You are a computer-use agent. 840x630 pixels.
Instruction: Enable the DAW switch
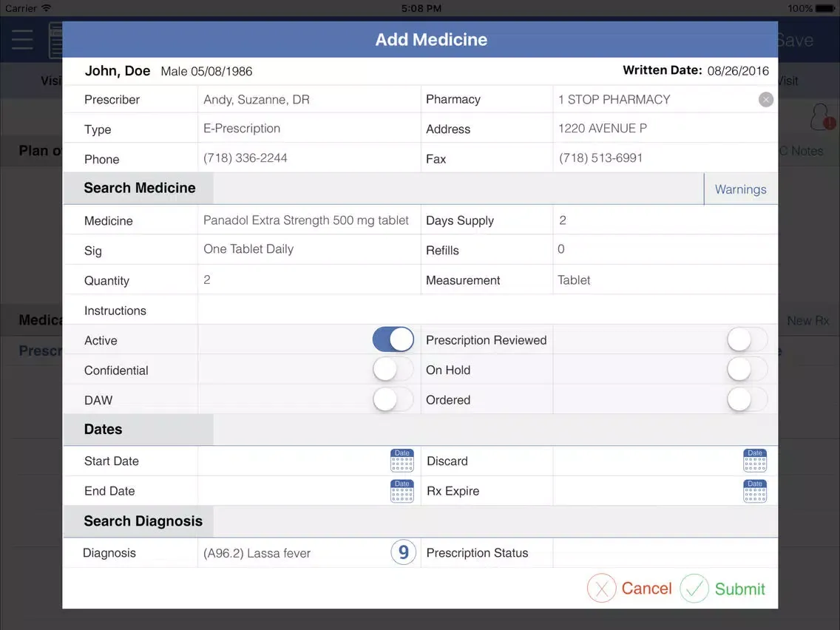pos(393,399)
